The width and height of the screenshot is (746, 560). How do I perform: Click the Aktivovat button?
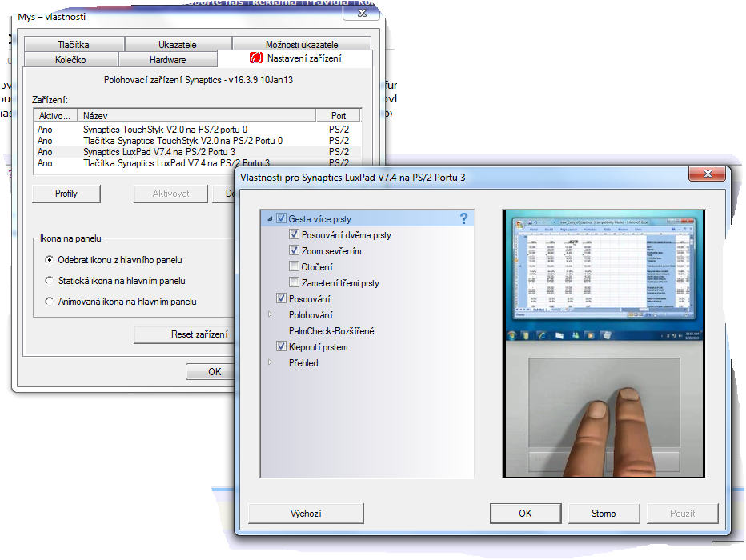[x=170, y=194]
